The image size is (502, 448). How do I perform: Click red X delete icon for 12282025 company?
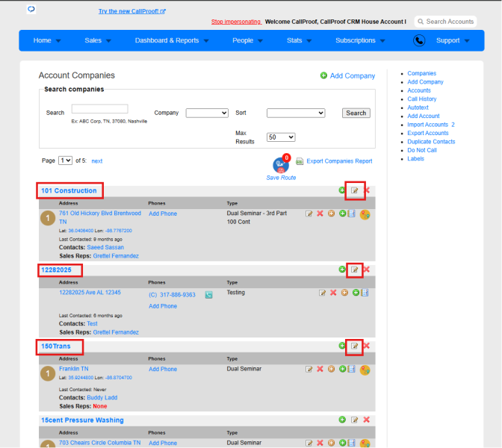pos(367,270)
